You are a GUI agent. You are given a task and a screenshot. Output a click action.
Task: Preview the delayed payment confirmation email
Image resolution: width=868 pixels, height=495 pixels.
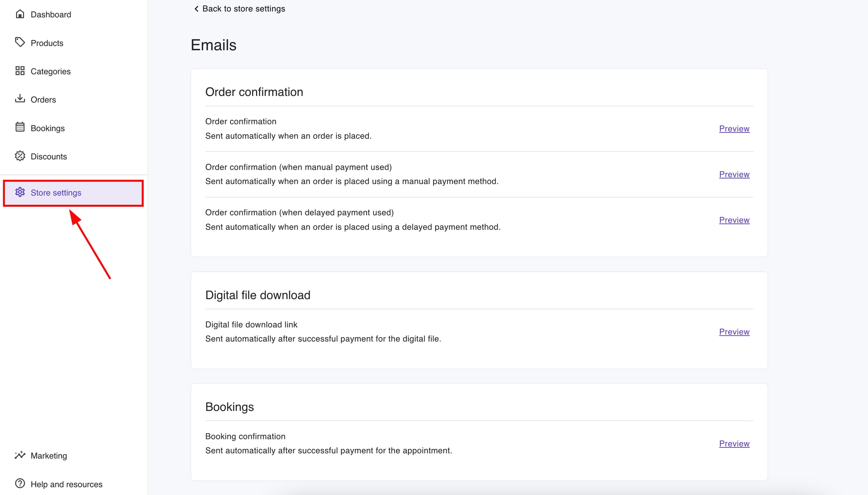tap(734, 220)
